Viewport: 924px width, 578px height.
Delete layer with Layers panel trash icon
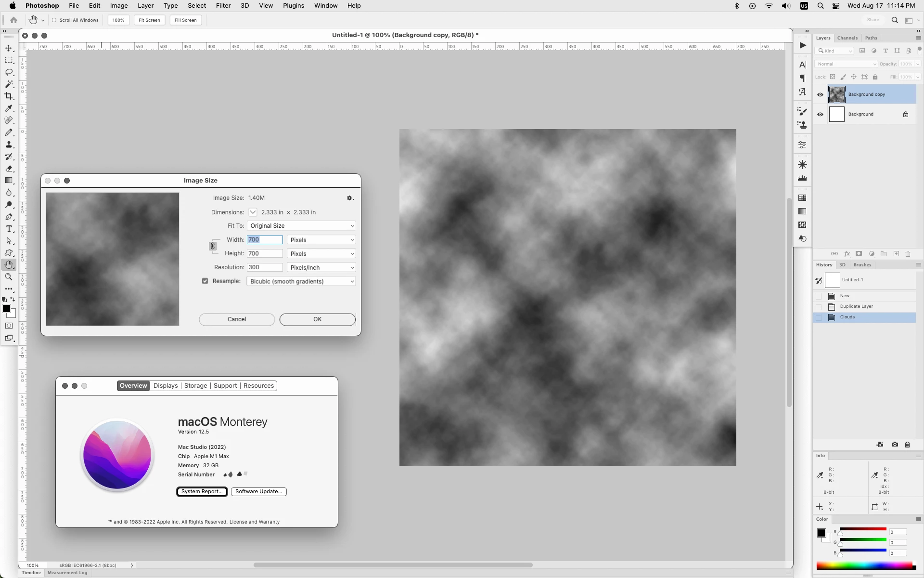point(908,254)
